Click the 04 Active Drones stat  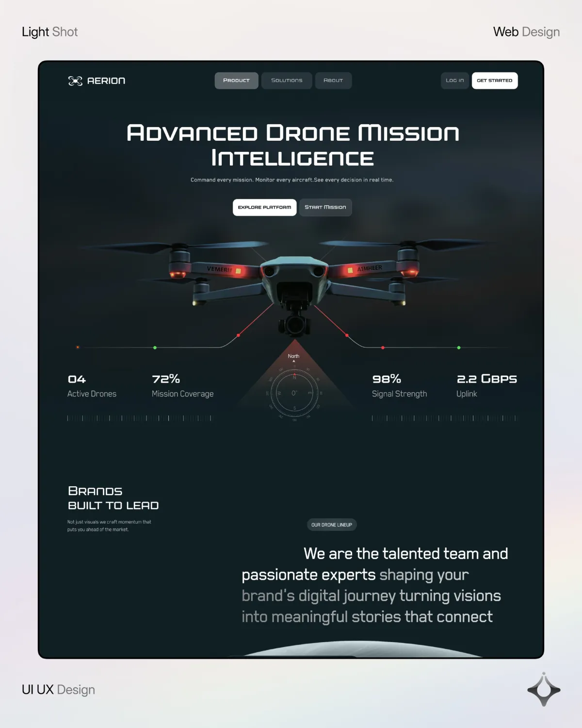click(92, 386)
